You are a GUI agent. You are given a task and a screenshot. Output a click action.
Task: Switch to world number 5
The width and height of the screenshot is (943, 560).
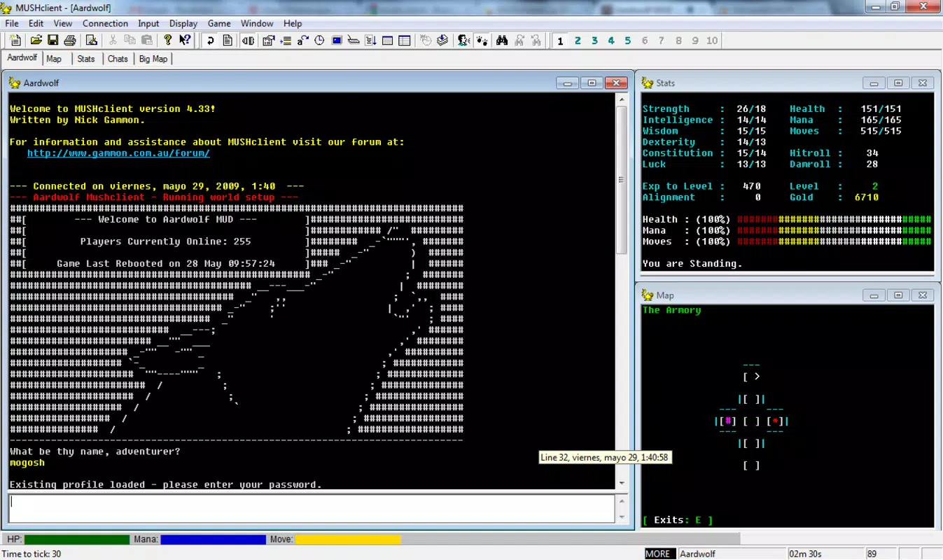(x=628, y=41)
